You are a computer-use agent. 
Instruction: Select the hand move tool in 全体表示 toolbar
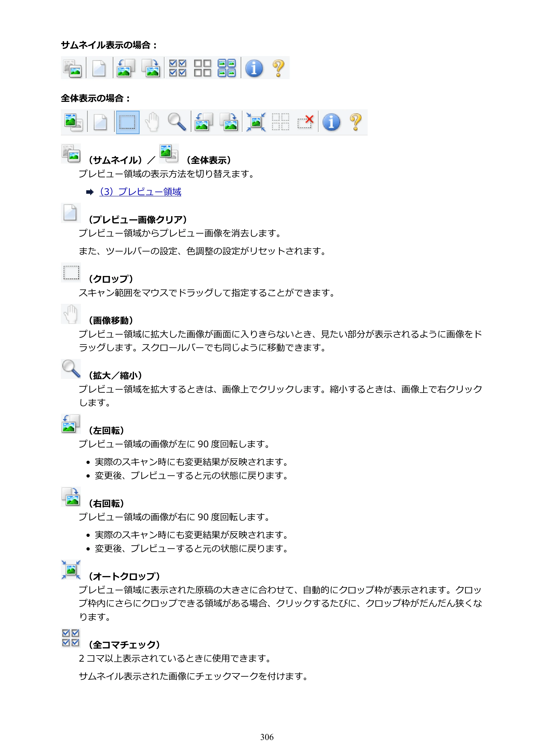[152, 122]
